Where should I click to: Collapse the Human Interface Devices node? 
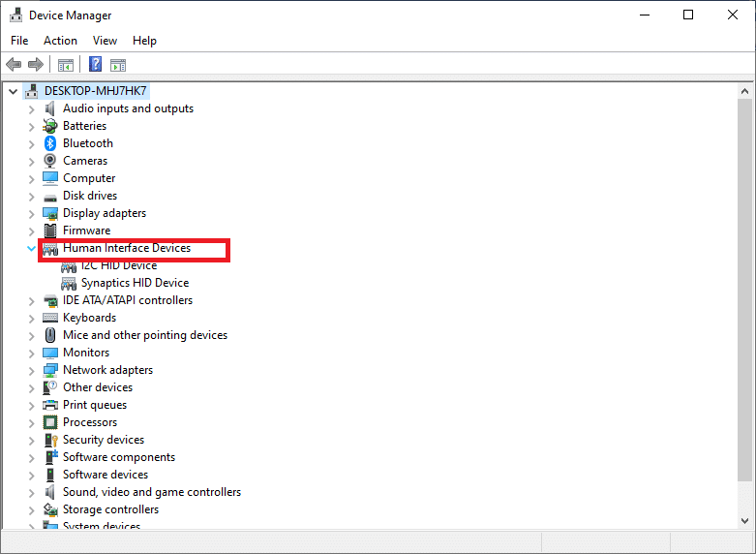click(32, 248)
